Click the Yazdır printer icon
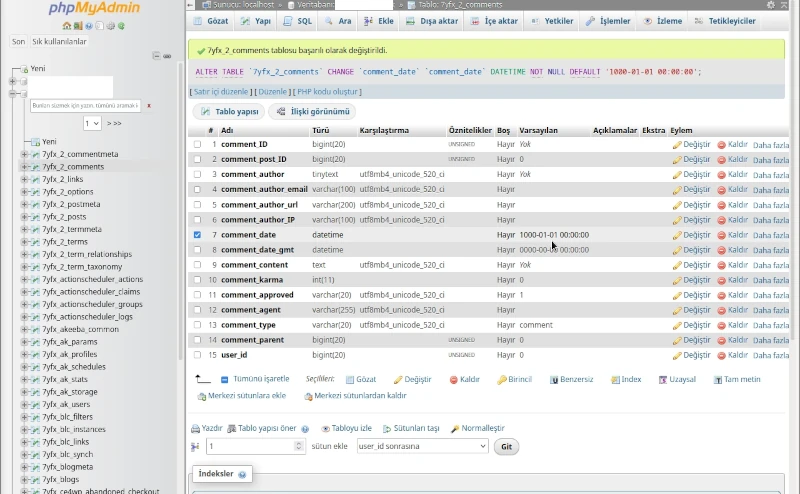 [x=195, y=428]
